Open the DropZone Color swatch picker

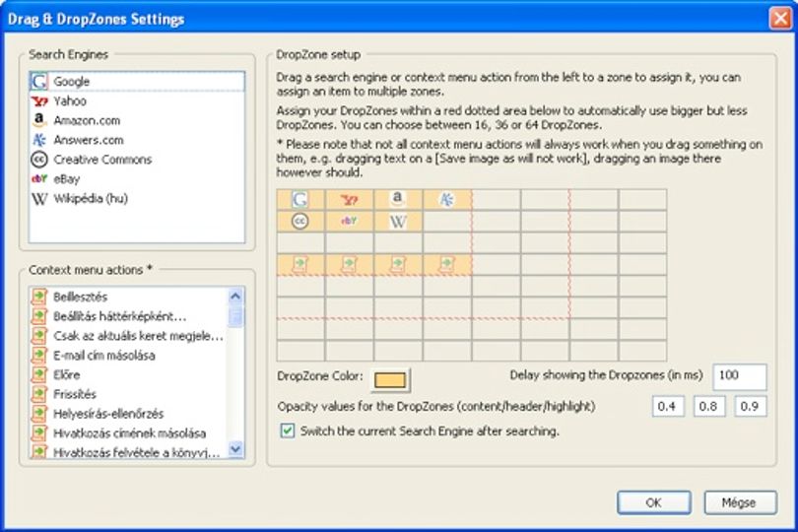point(390,379)
